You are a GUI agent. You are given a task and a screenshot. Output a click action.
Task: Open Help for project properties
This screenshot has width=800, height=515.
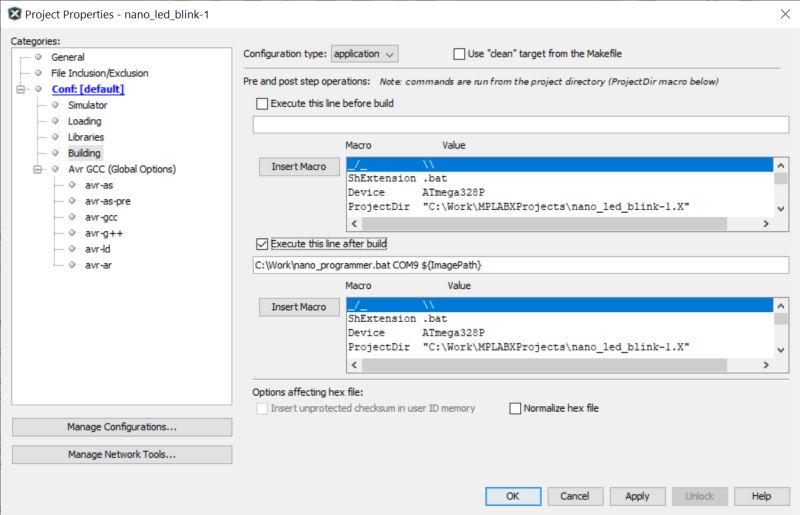pyautogui.click(x=762, y=496)
